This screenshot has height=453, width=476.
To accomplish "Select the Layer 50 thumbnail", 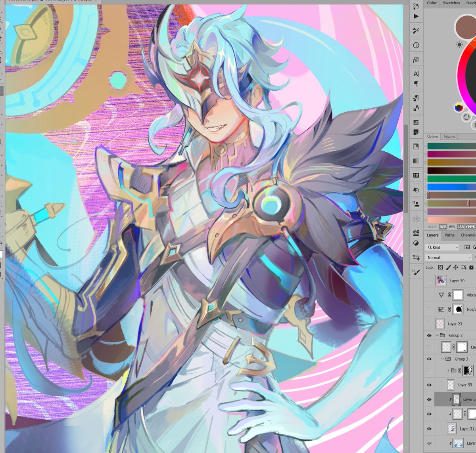I will pyautogui.click(x=441, y=281).
